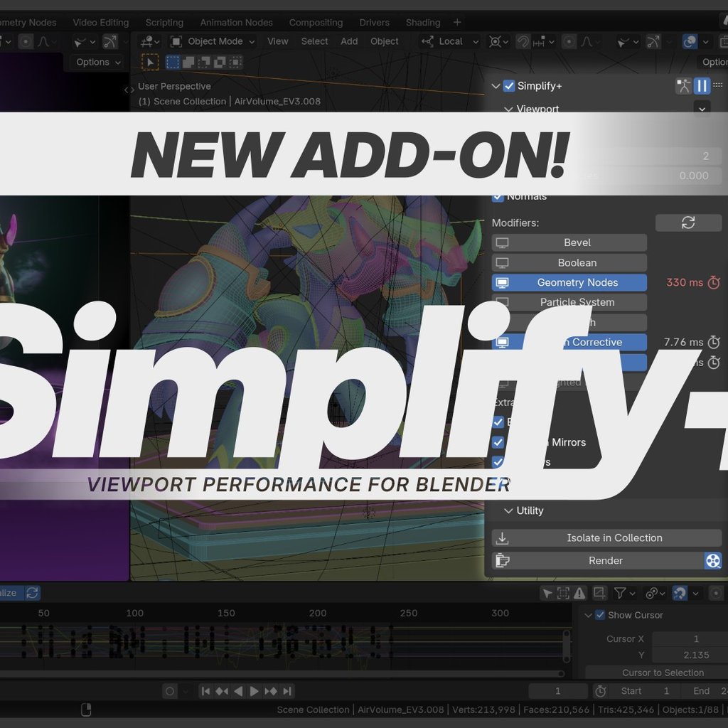Click the snapping magnet icon above Show Cursor
Screen dimensions: 728x728
coord(678,593)
